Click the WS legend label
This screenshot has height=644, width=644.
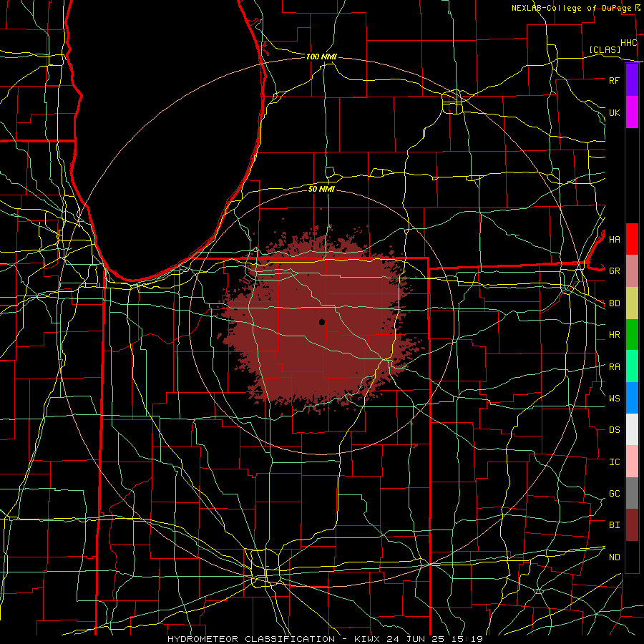(x=614, y=399)
